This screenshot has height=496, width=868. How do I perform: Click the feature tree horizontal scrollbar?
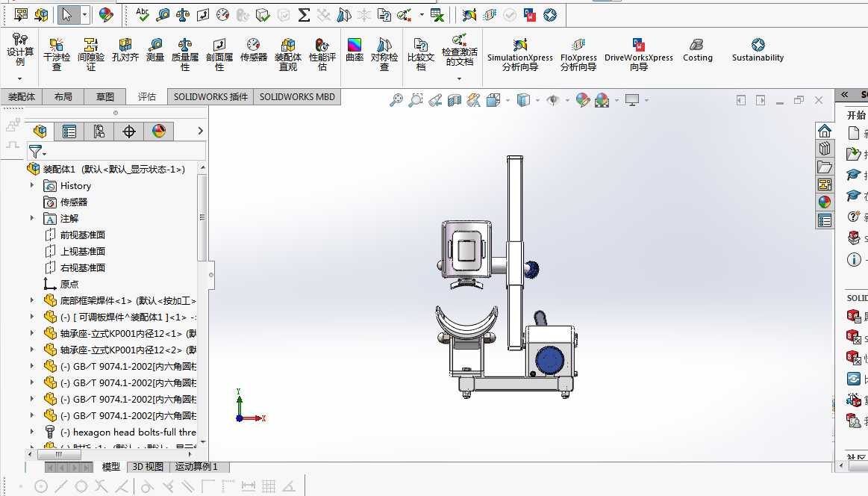pyautogui.click(x=58, y=454)
